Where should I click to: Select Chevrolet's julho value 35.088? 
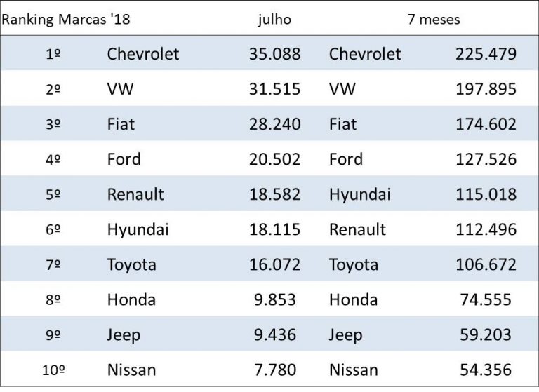(x=274, y=54)
